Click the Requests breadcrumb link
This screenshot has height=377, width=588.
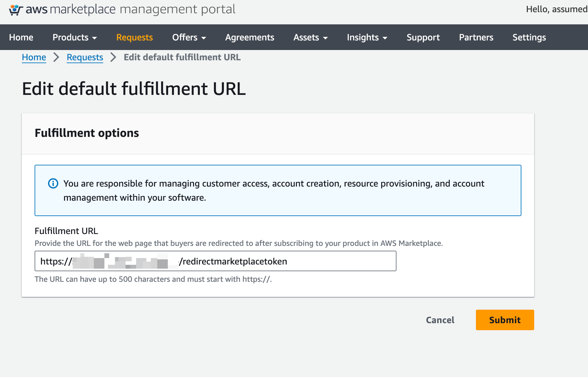85,57
